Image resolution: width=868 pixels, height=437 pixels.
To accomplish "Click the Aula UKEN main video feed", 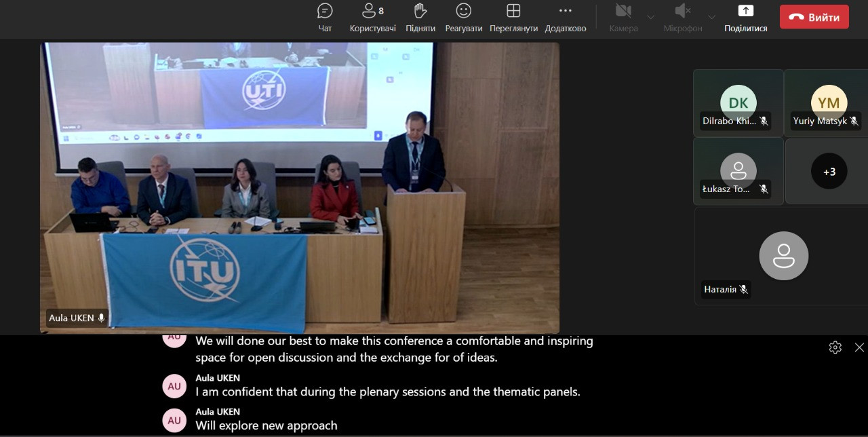I will click(x=299, y=187).
